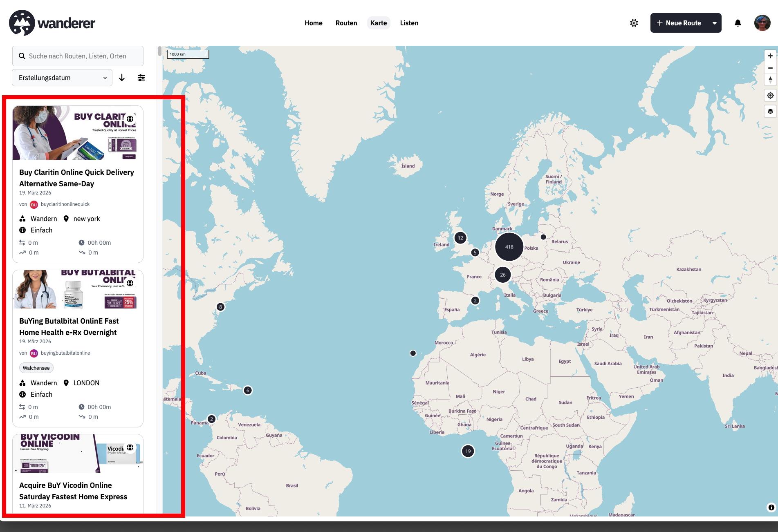This screenshot has width=778, height=532.
Task: Go to the Routen tab
Action: (346, 23)
